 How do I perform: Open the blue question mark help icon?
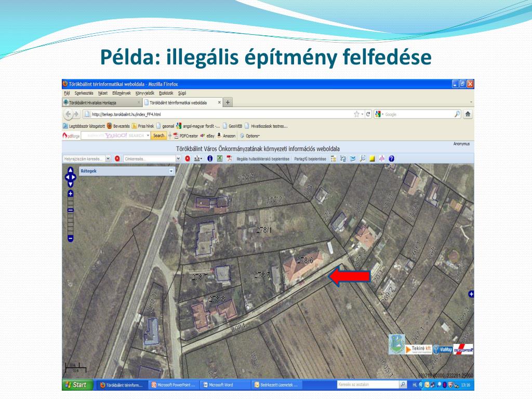[392, 158]
